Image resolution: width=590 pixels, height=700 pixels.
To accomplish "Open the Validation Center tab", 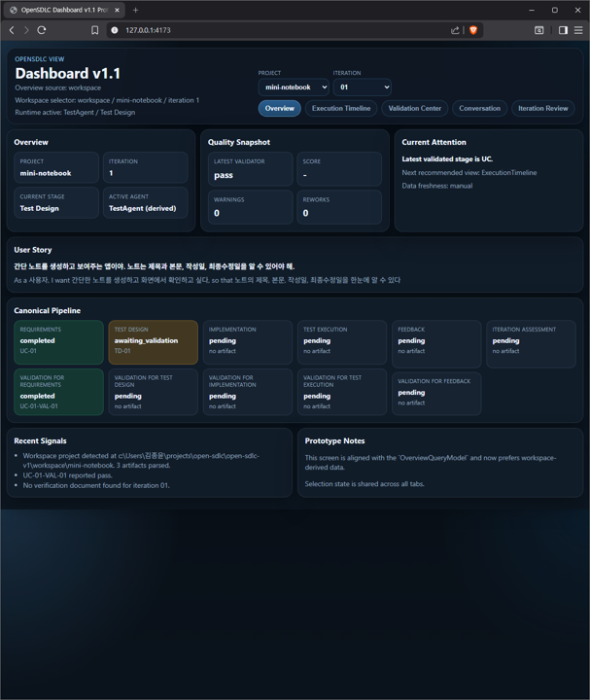I will (x=415, y=108).
